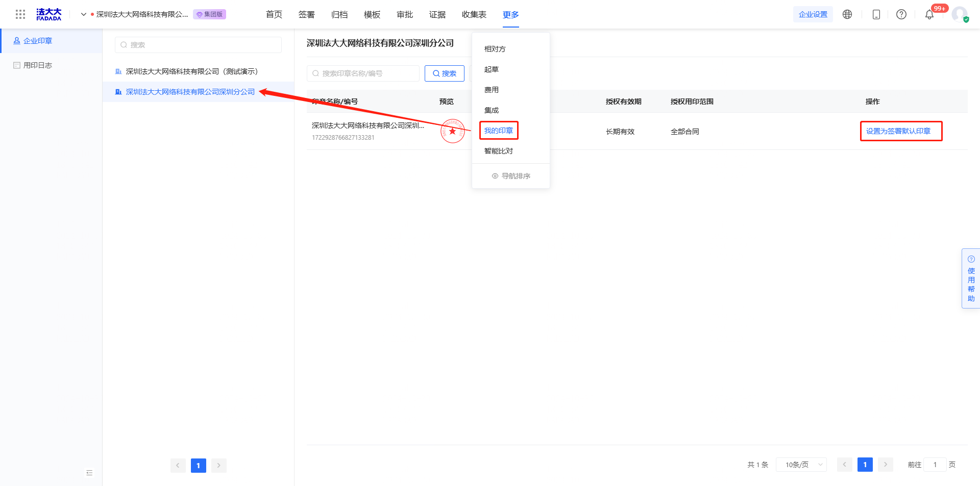Click the blue 搜索 button

pyautogui.click(x=445, y=73)
